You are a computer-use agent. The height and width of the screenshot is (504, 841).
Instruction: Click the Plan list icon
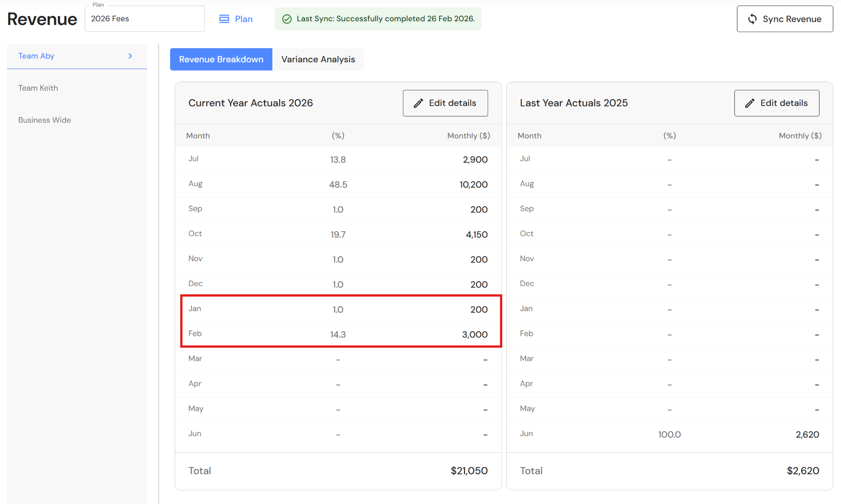[x=224, y=19]
